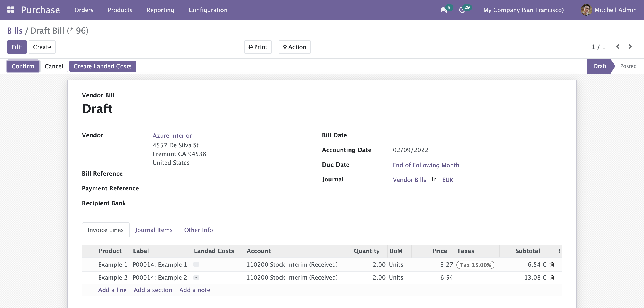
Task: Open the Action dropdown
Action: [x=294, y=47]
